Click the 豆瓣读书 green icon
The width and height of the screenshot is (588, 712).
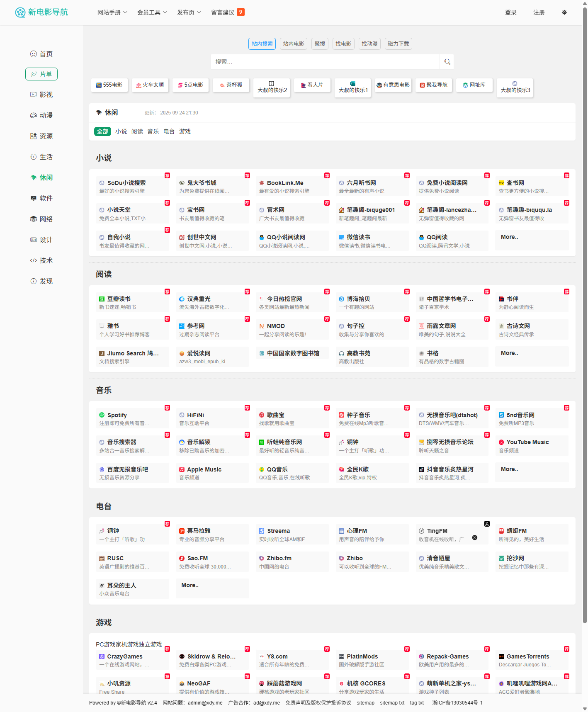[102, 299]
